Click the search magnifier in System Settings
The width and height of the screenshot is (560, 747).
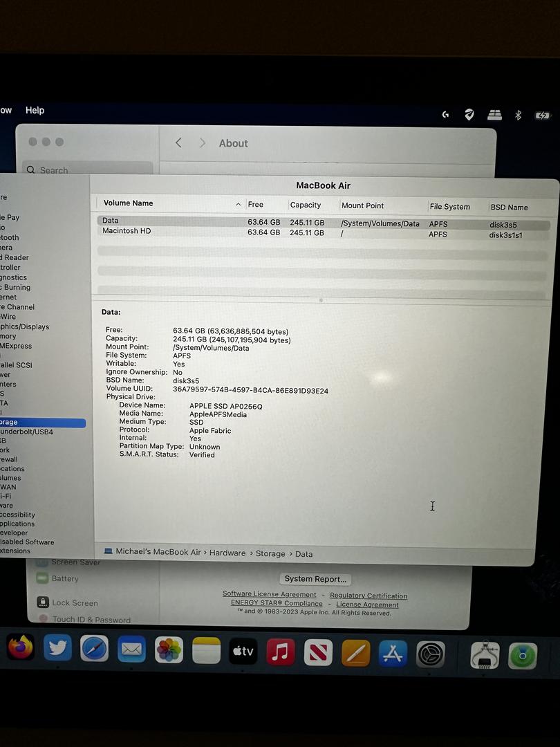pos(31,169)
